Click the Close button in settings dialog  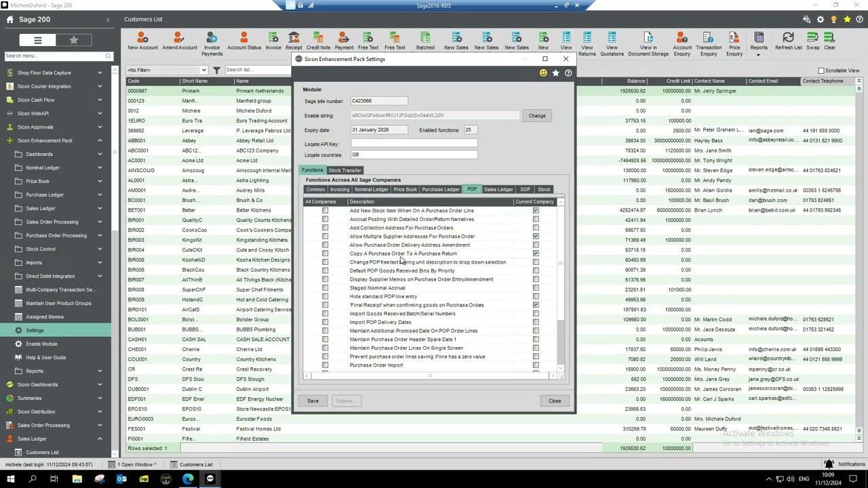(555, 401)
